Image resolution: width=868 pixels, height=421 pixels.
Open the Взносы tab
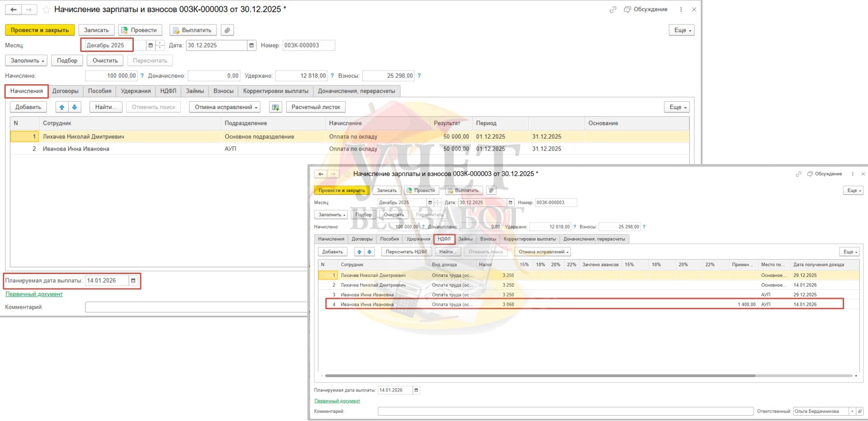click(223, 91)
